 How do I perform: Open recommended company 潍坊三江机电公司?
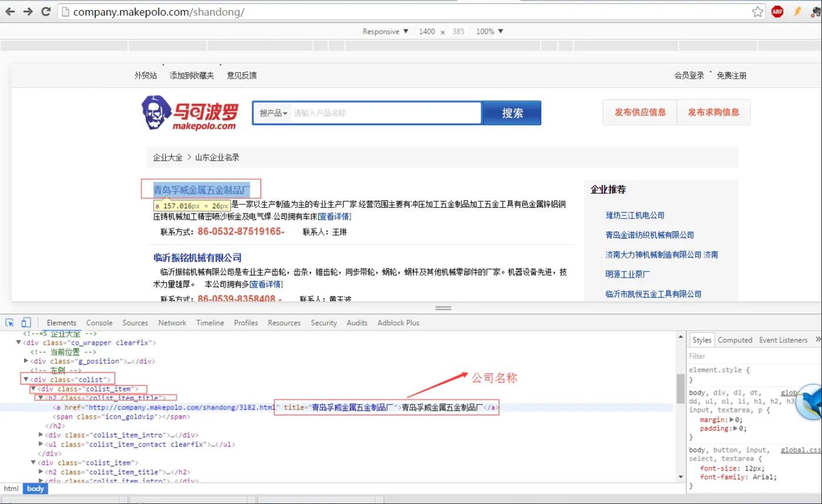click(x=635, y=215)
